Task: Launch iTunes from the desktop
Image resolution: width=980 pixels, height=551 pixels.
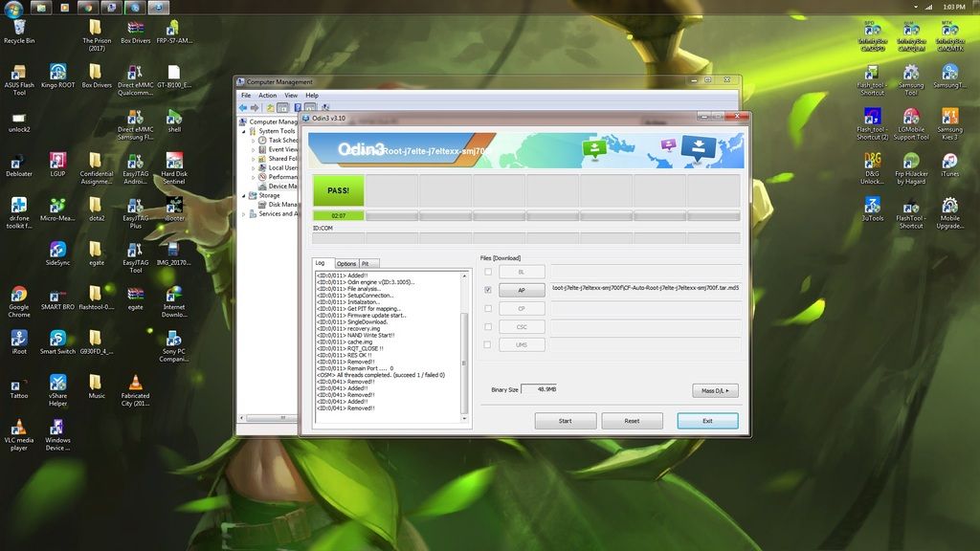Action: [x=949, y=162]
